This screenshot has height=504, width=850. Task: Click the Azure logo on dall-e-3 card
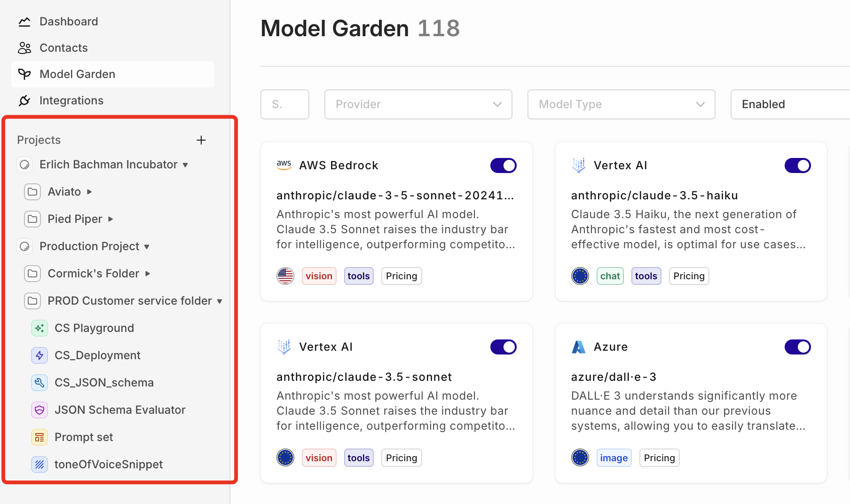point(579,347)
